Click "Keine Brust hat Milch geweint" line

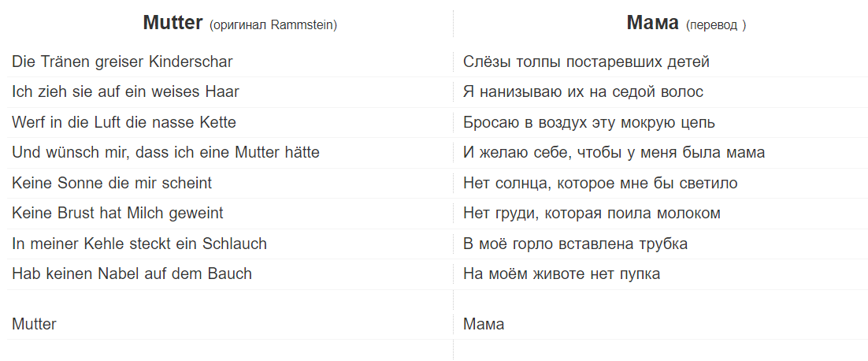(x=117, y=213)
